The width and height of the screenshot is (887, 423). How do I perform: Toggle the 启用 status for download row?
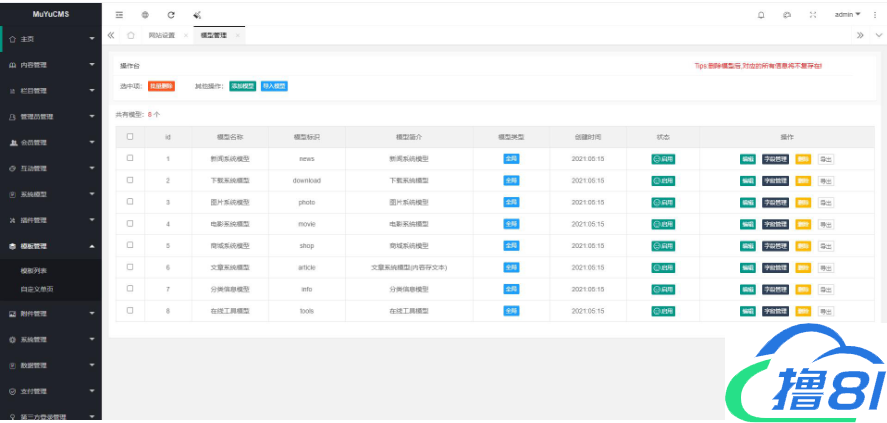tap(662, 180)
